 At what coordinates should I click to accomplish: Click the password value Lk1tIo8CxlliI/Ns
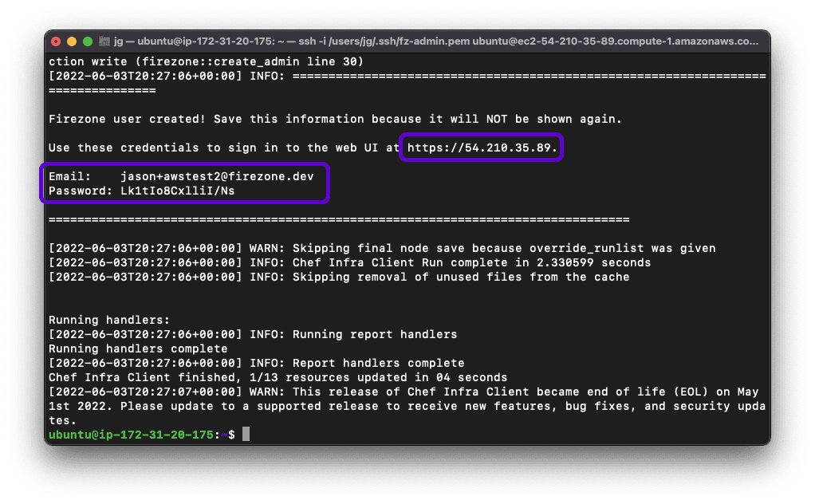point(177,191)
